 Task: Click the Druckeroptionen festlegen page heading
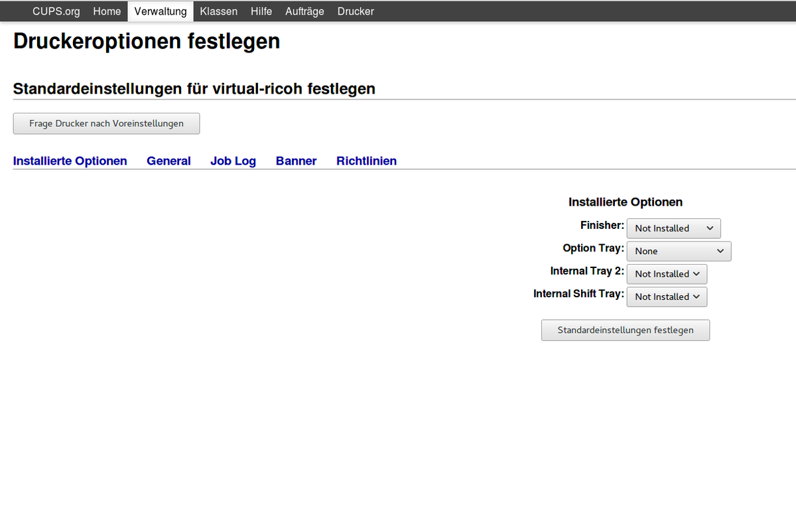coord(147,41)
